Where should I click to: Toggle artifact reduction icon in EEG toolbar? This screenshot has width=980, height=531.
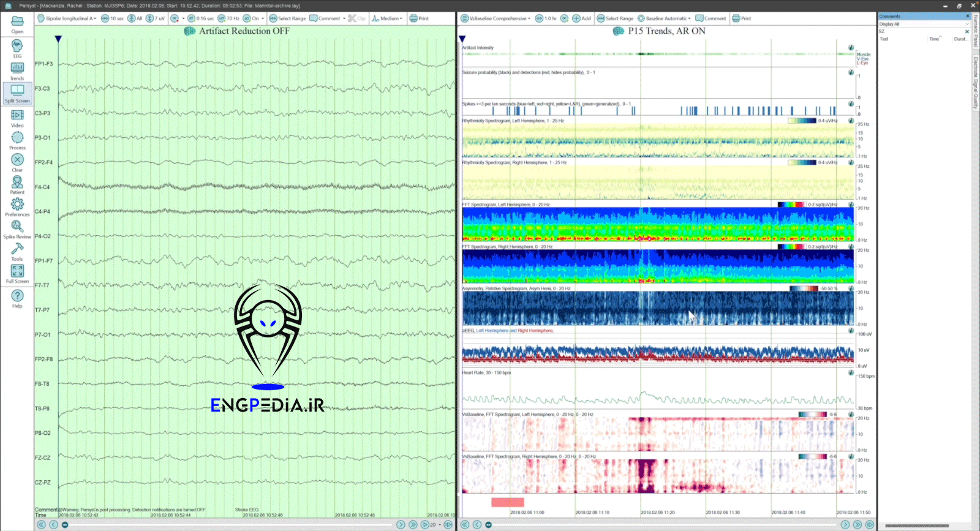(x=175, y=18)
